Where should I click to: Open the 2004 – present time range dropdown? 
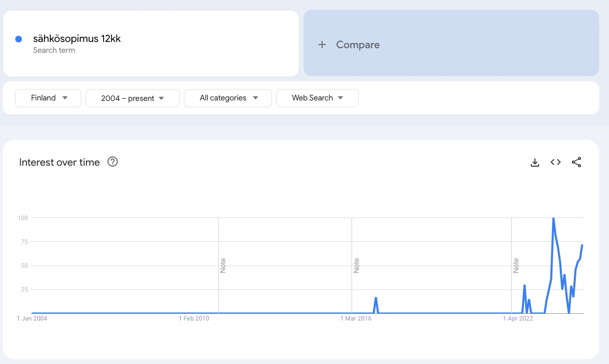tap(132, 98)
